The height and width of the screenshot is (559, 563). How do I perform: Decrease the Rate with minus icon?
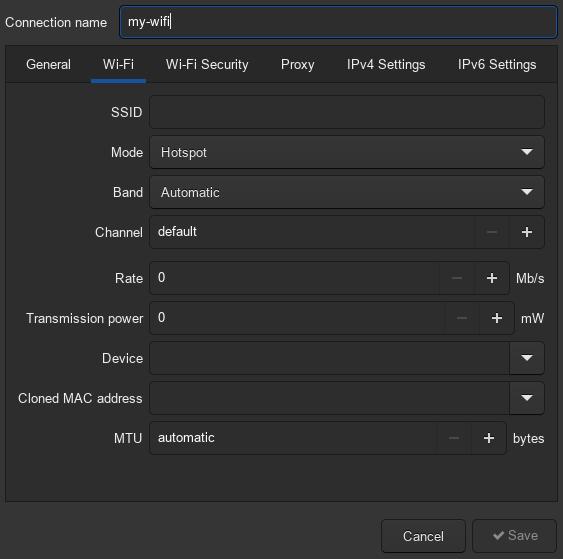(457, 278)
